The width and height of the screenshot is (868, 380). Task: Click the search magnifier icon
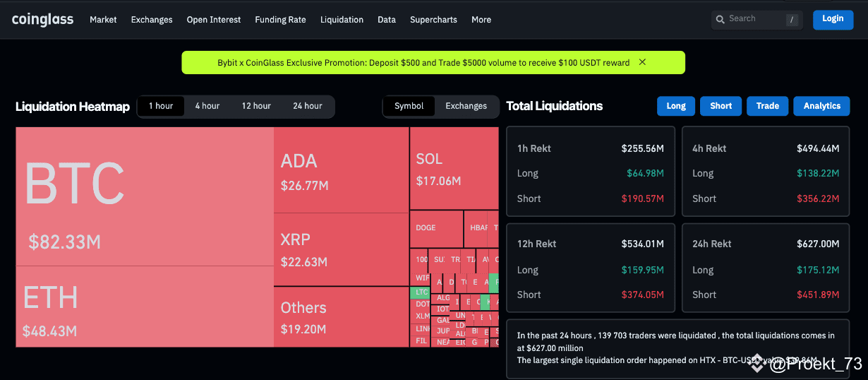coord(721,20)
